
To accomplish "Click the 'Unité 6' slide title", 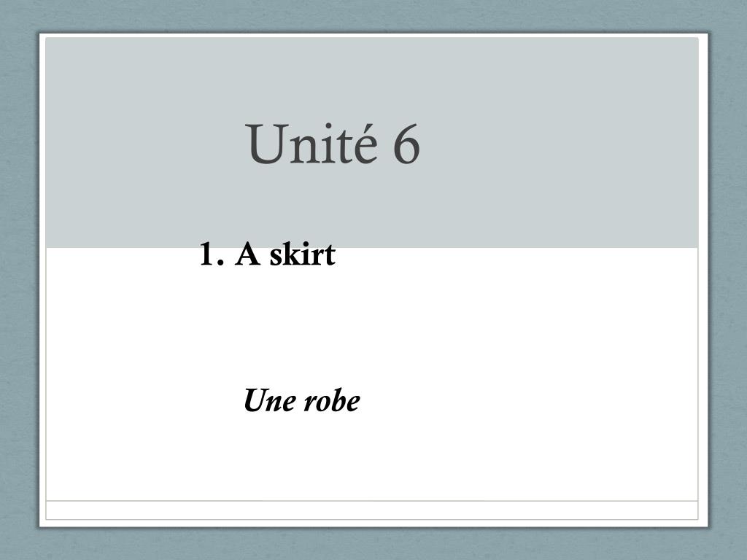I will pyautogui.click(x=333, y=144).
